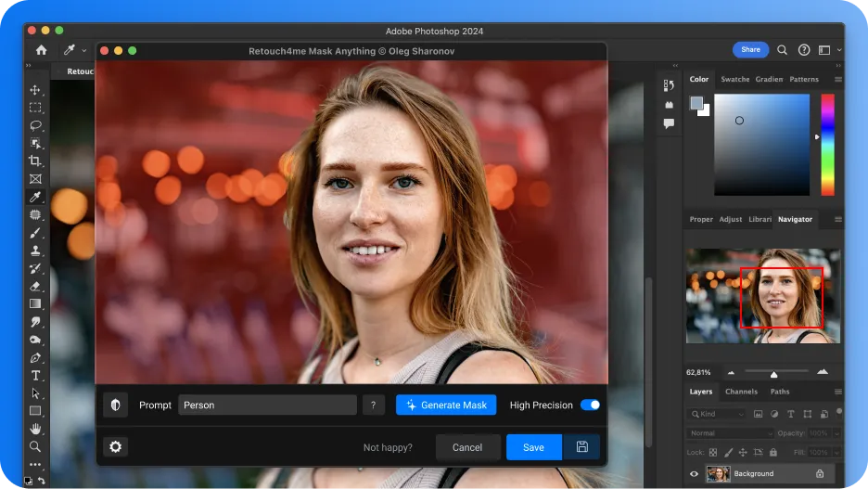Toggle type layer filter

[x=790, y=414]
